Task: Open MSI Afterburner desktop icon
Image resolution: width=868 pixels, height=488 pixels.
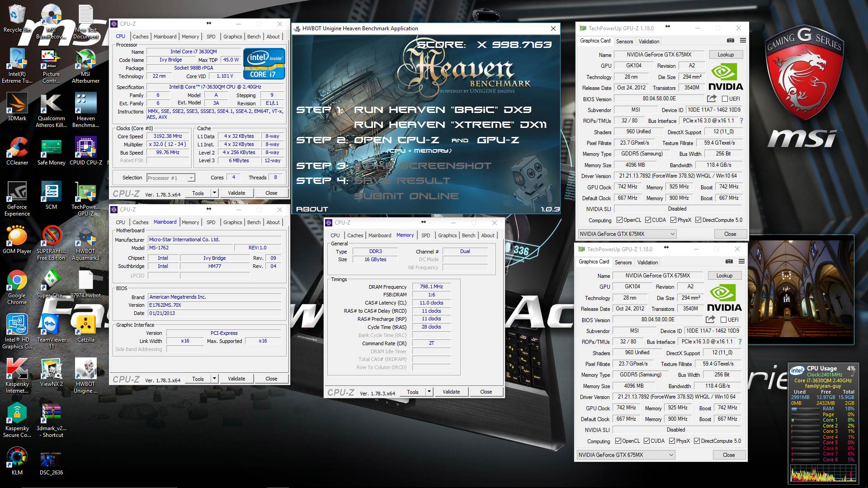Action: pos(85,66)
